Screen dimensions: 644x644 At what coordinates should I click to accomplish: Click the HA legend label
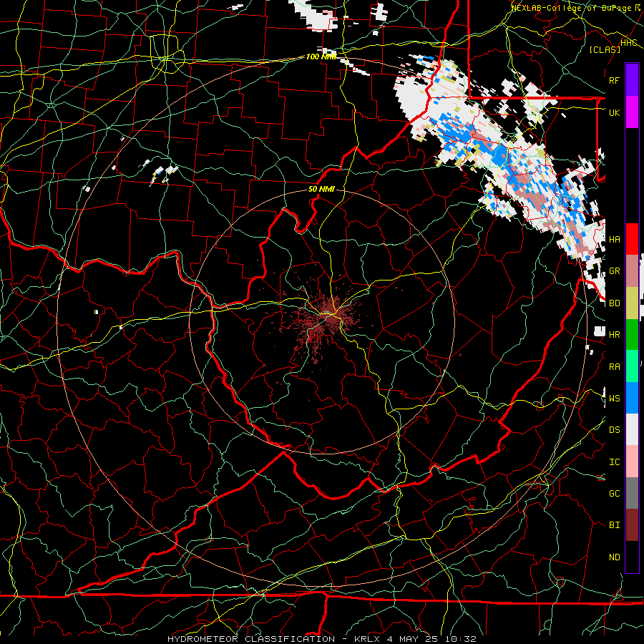coord(615,239)
